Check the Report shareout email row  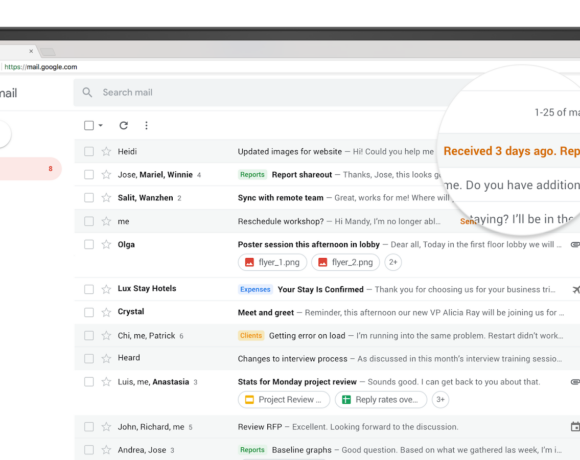89,175
